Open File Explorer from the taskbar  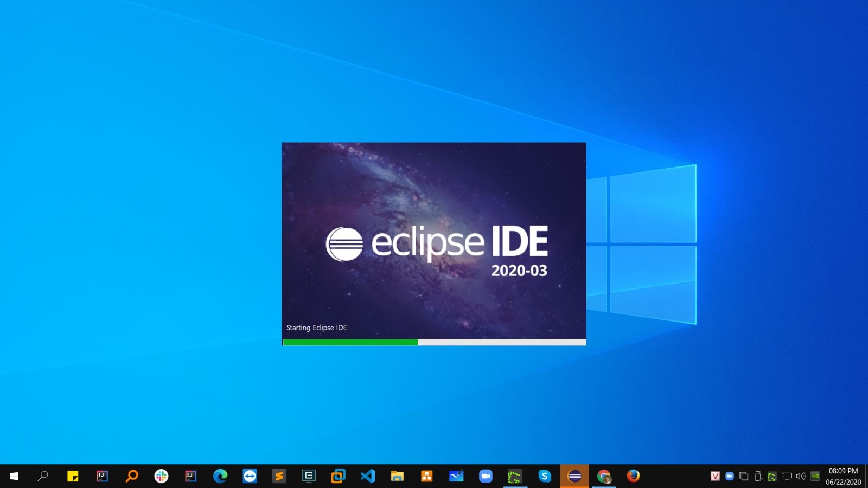click(x=397, y=476)
